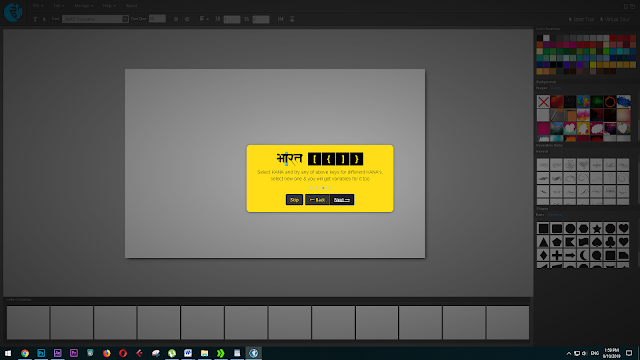
Task: Open the notification center in taskbar
Action: (x=629, y=353)
